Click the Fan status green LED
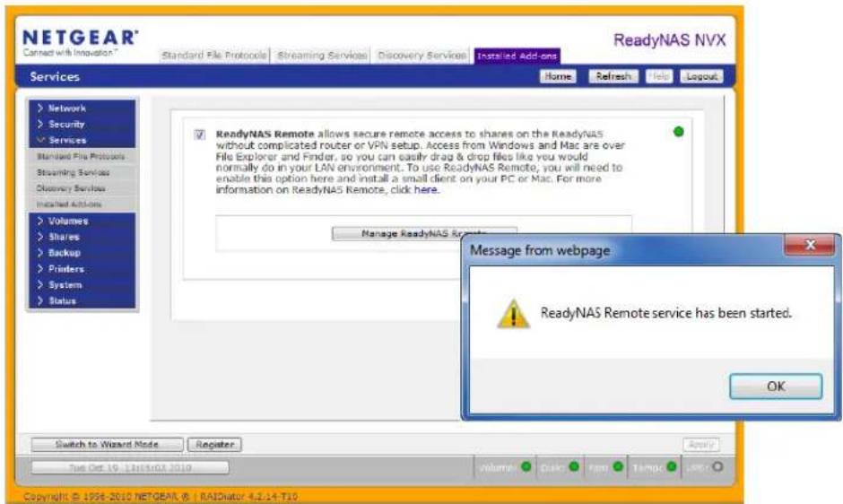 (x=618, y=466)
